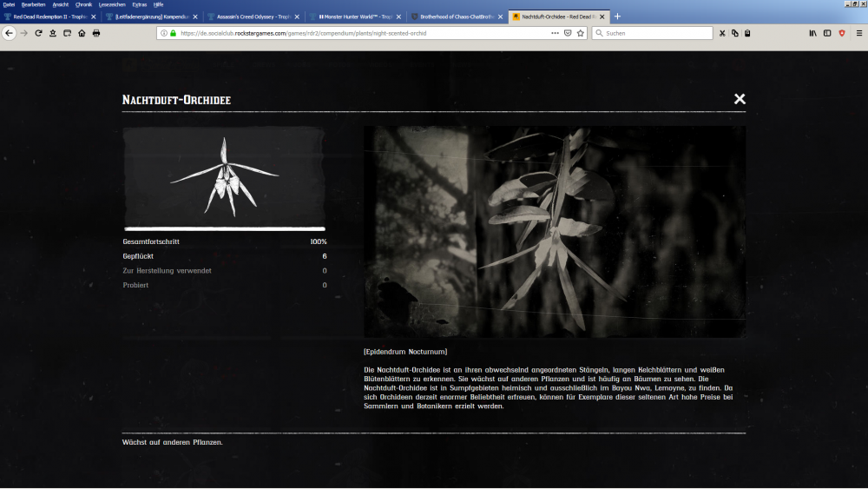Click the print icon in toolbar

pyautogui.click(x=96, y=33)
